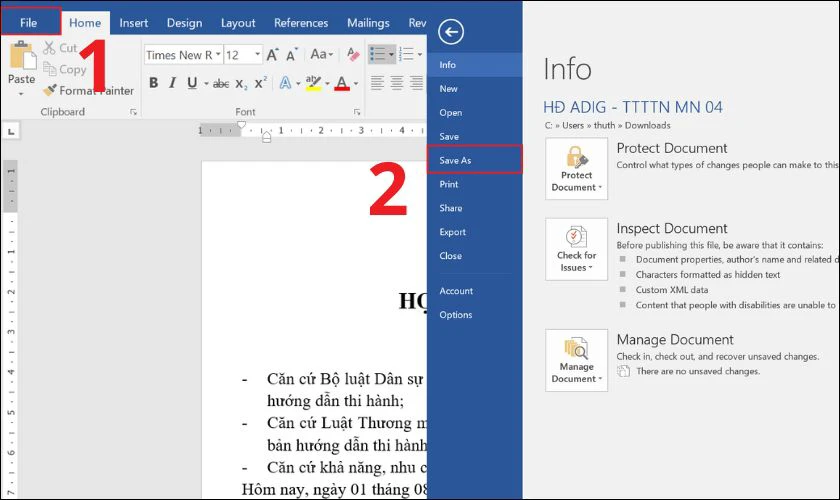The width and height of the screenshot is (840, 500).
Task: Open Clipboard pane dialog launcher
Action: coord(133,112)
